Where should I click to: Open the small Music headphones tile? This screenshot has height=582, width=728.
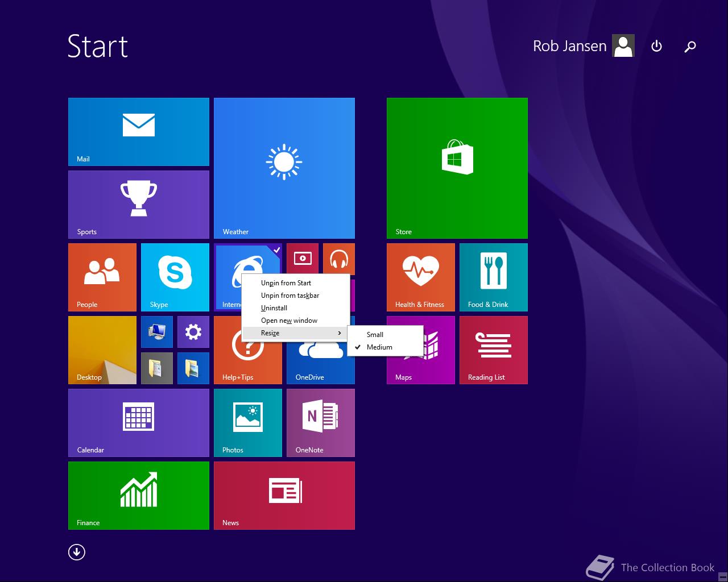pyautogui.click(x=339, y=259)
